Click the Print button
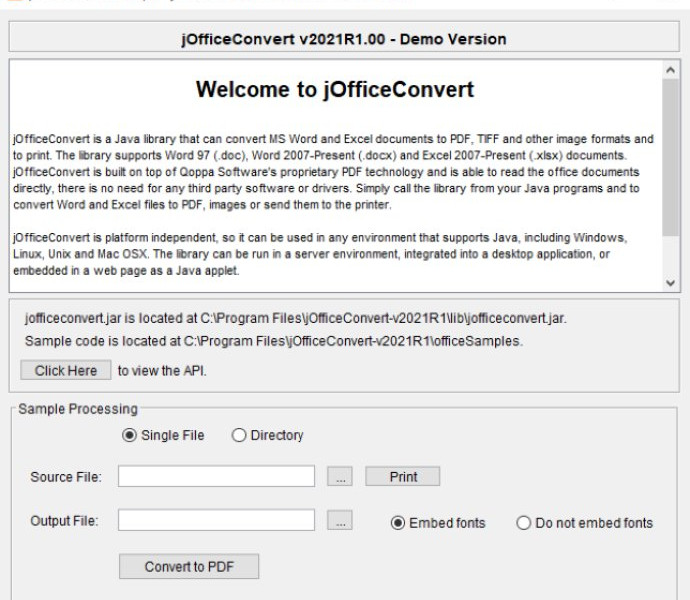The height and width of the screenshot is (600, 690). 403,476
